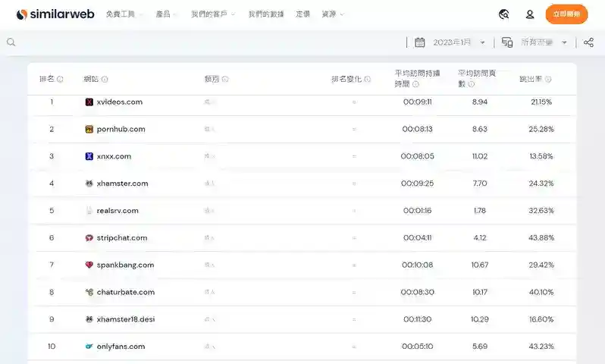
Task: Open the spankbang.com site link
Action: [x=125, y=265]
